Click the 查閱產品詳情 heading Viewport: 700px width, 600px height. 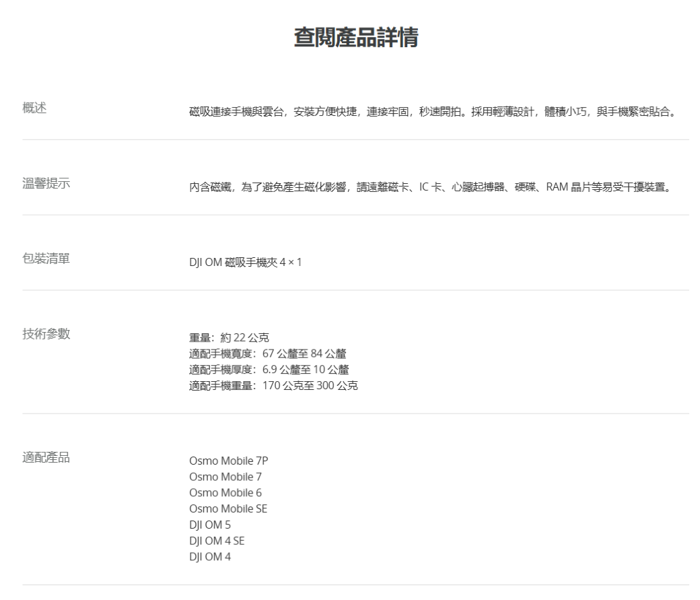pyautogui.click(x=356, y=37)
